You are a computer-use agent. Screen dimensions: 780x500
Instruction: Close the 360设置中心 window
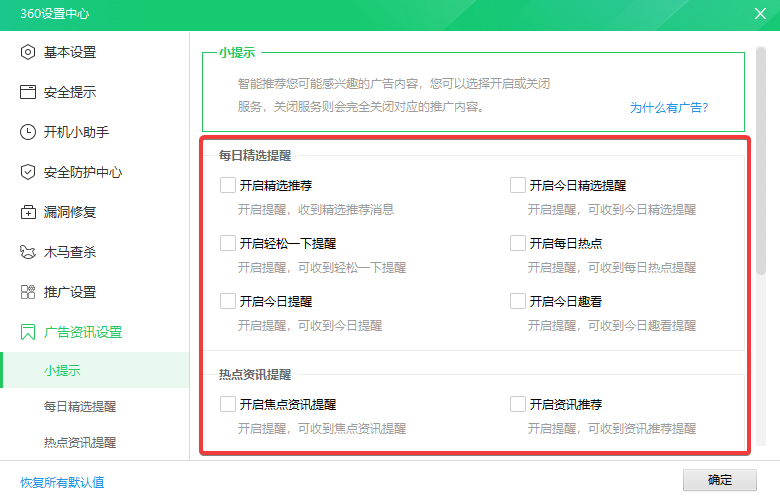760,13
